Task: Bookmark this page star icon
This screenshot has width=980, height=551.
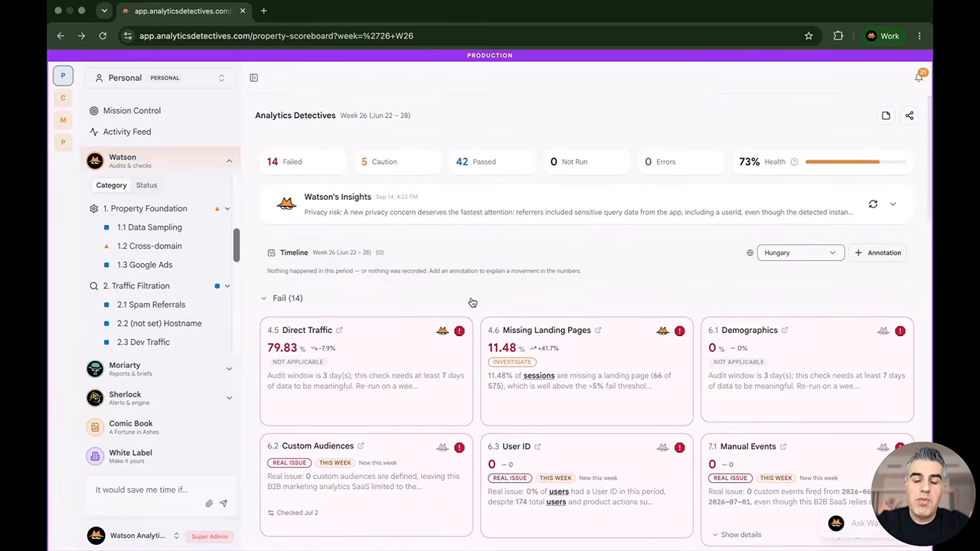Action: (808, 36)
